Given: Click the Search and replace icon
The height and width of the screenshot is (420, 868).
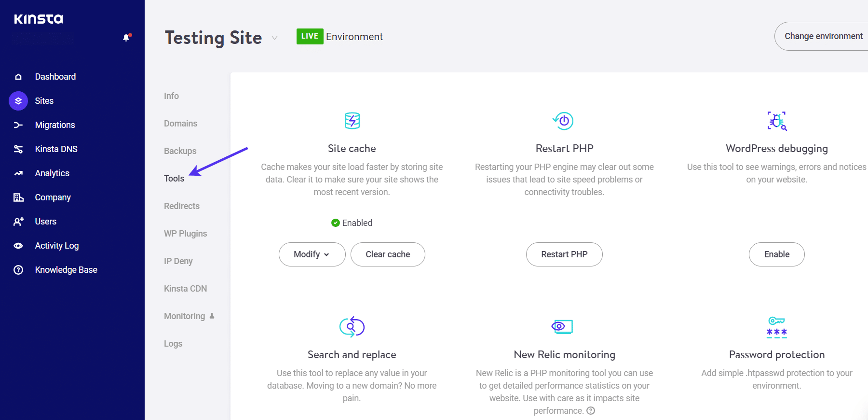Looking at the screenshot, I should [x=352, y=327].
